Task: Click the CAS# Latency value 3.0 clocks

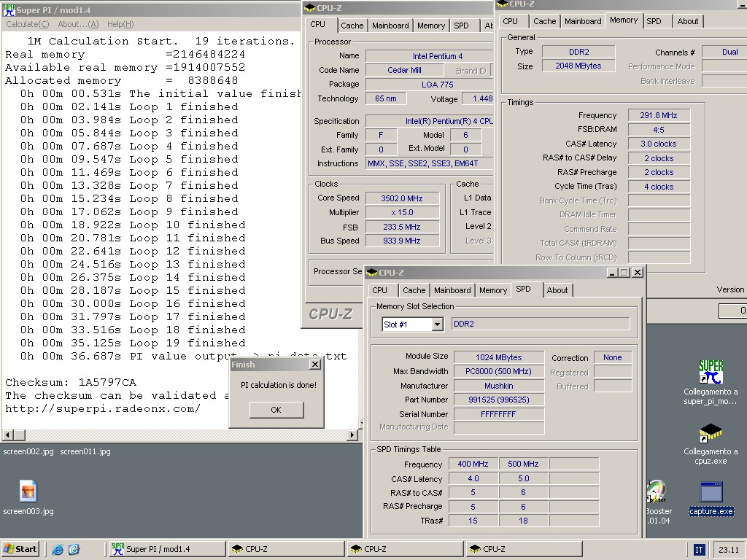Action: pyautogui.click(x=659, y=144)
